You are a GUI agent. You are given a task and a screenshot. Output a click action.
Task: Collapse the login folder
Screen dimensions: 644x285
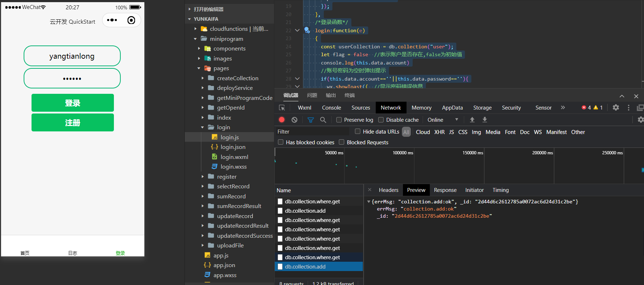pos(202,127)
